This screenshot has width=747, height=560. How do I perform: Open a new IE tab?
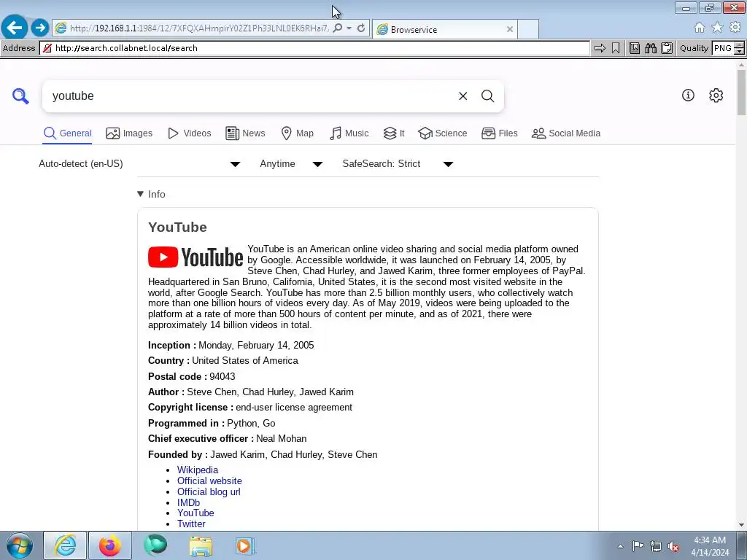(x=528, y=29)
